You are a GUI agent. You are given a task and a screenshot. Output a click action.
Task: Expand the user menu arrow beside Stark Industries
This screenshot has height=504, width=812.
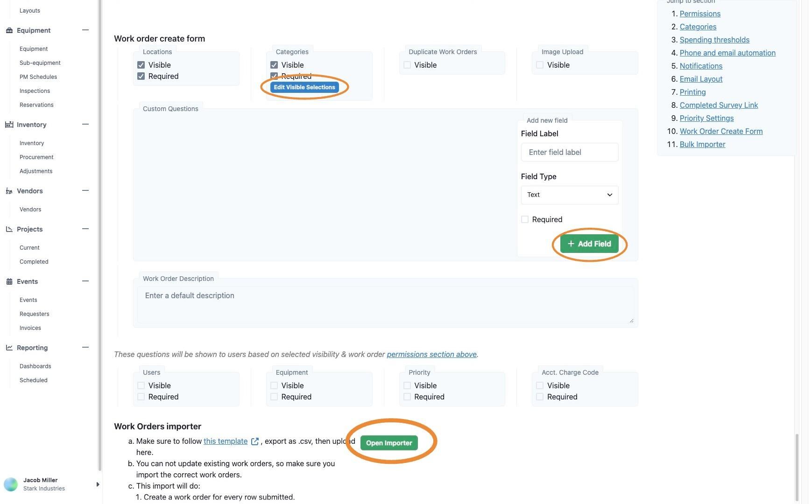[x=98, y=484]
